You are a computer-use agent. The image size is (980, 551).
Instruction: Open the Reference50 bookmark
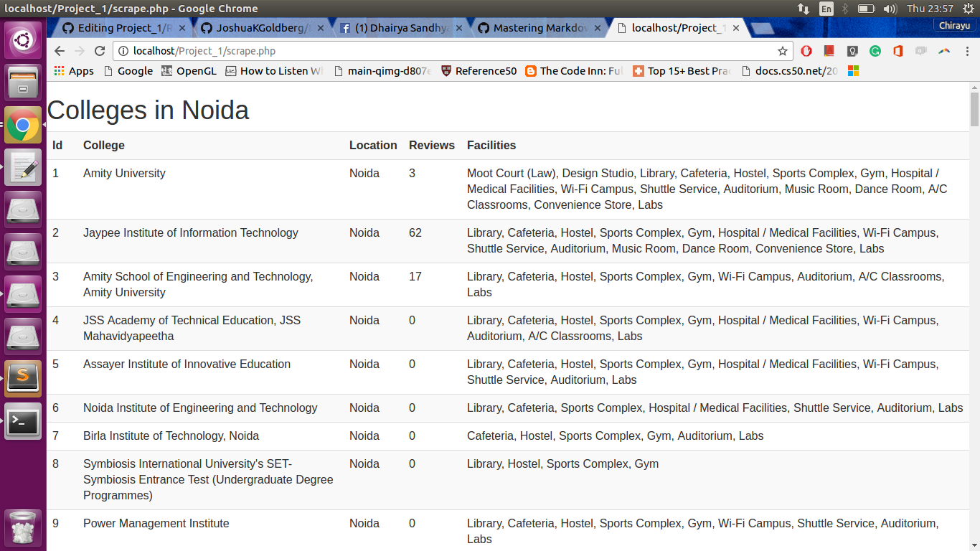point(479,71)
